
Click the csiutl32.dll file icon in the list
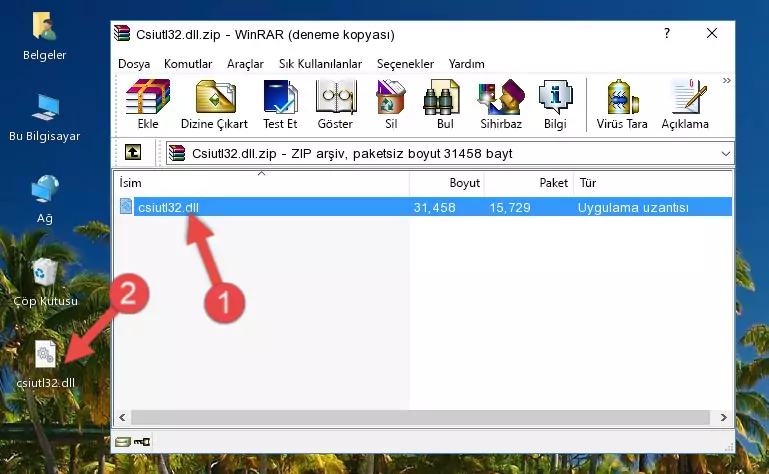126,207
